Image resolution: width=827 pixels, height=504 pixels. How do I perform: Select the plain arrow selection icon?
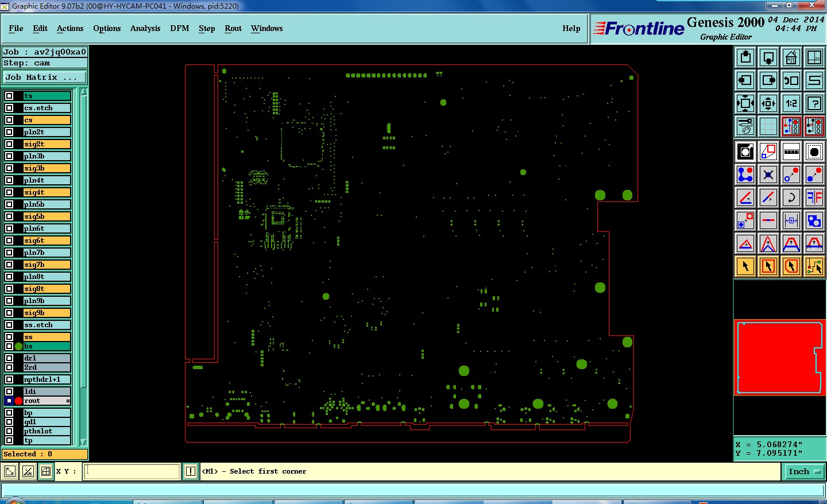click(745, 266)
